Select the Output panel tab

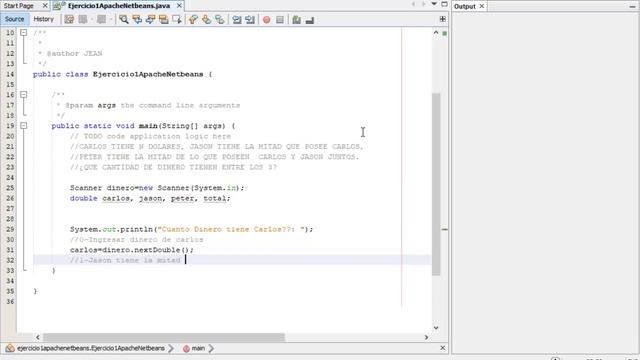click(x=464, y=6)
